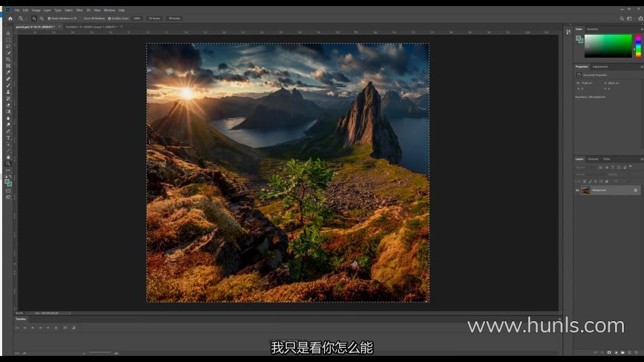The width and height of the screenshot is (644, 362).
Task: Click the Fit Screen button
Action: (x=154, y=19)
